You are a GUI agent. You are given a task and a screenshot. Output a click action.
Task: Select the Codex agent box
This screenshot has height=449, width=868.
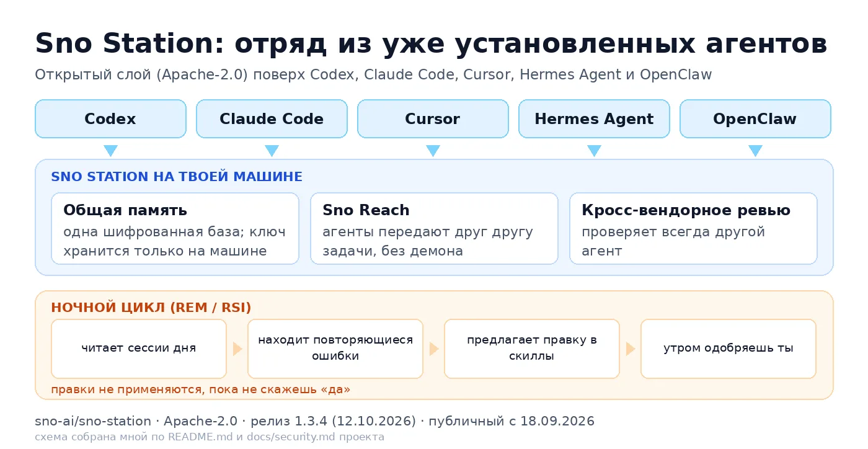[110, 118]
